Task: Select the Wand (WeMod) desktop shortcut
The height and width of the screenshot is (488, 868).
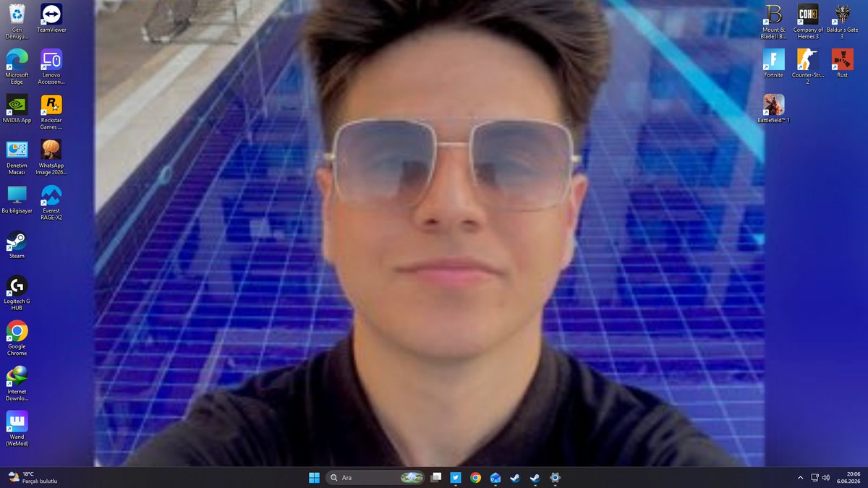Action: tap(17, 428)
